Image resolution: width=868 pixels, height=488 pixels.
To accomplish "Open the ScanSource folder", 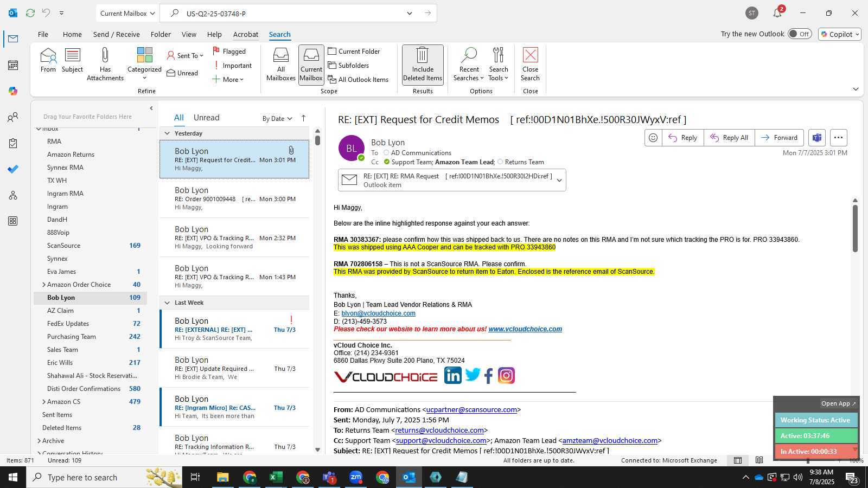I will [x=63, y=246].
